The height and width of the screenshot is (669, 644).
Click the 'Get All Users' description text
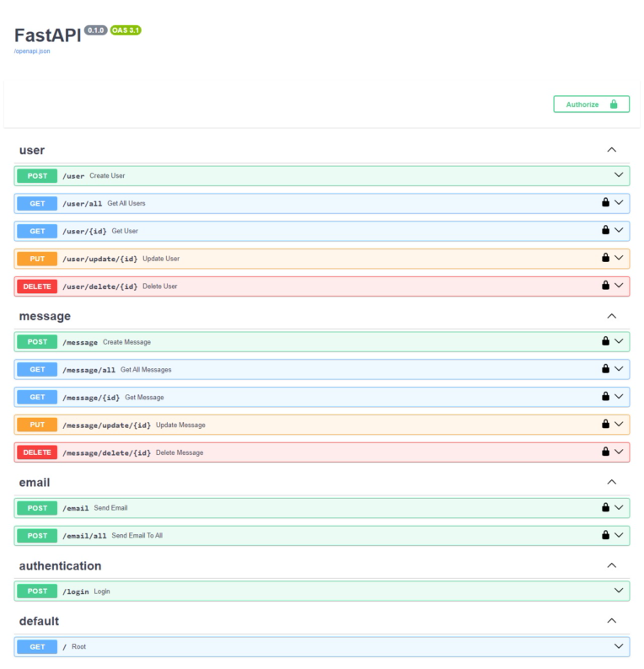pyautogui.click(x=126, y=204)
